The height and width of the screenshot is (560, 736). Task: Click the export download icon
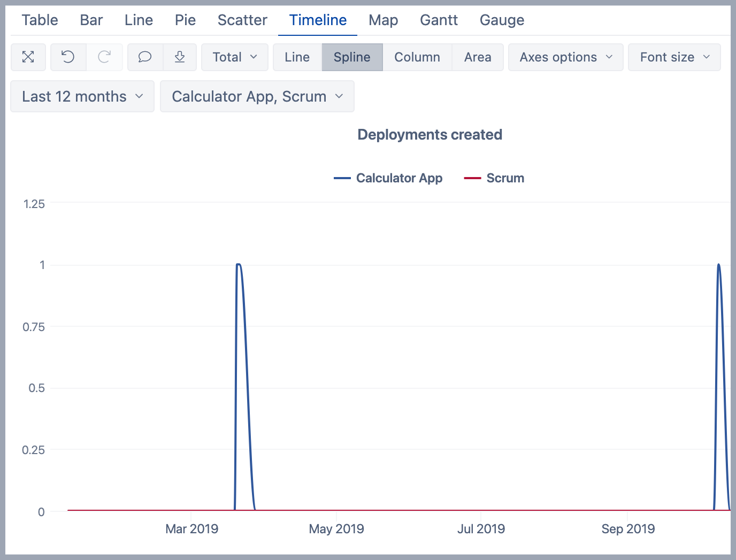point(180,57)
